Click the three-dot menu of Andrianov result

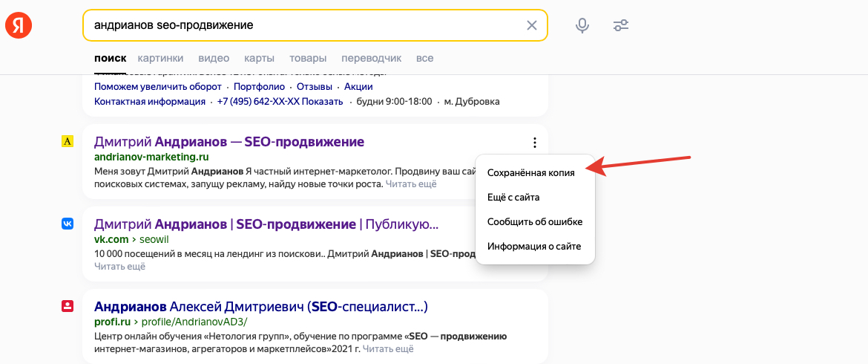(x=534, y=143)
